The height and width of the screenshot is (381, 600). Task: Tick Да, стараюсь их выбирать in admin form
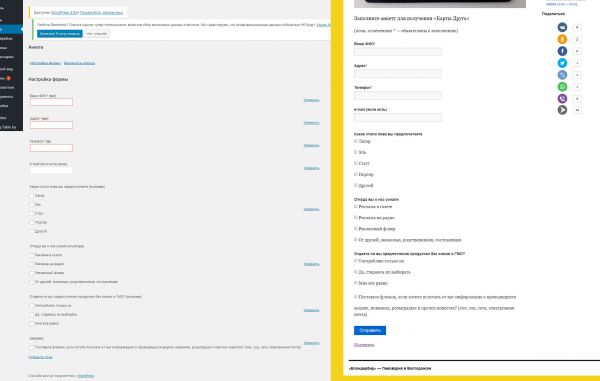coord(32,314)
